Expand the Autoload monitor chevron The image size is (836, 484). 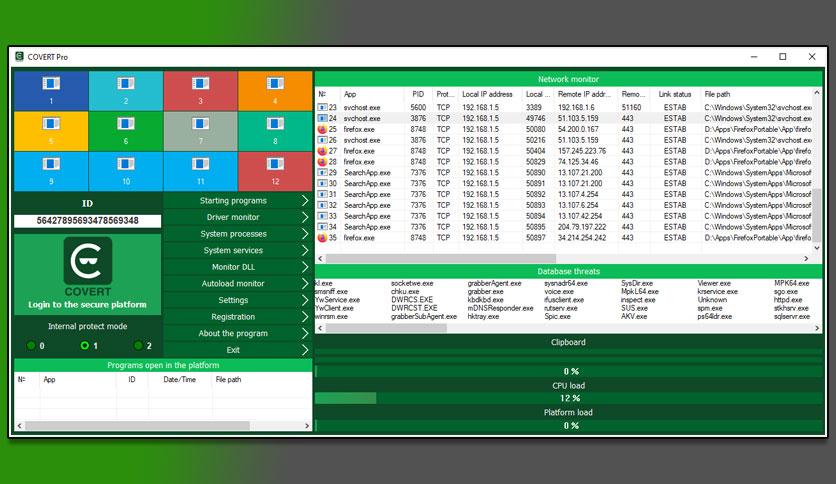coord(305,283)
